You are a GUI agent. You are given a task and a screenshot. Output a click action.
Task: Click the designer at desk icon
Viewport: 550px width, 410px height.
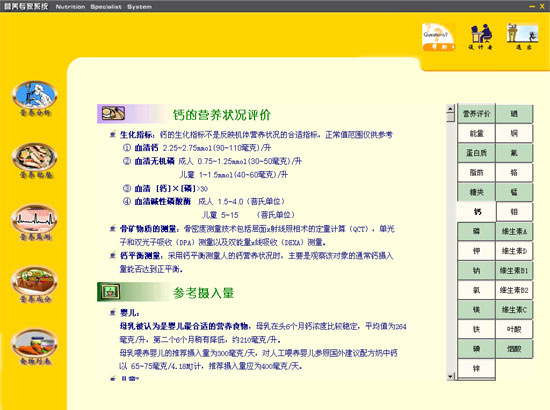click(481, 36)
